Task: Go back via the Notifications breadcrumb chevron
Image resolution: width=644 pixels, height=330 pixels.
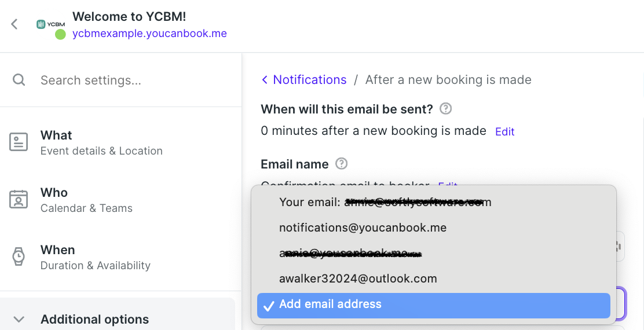Action: click(x=265, y=80)
